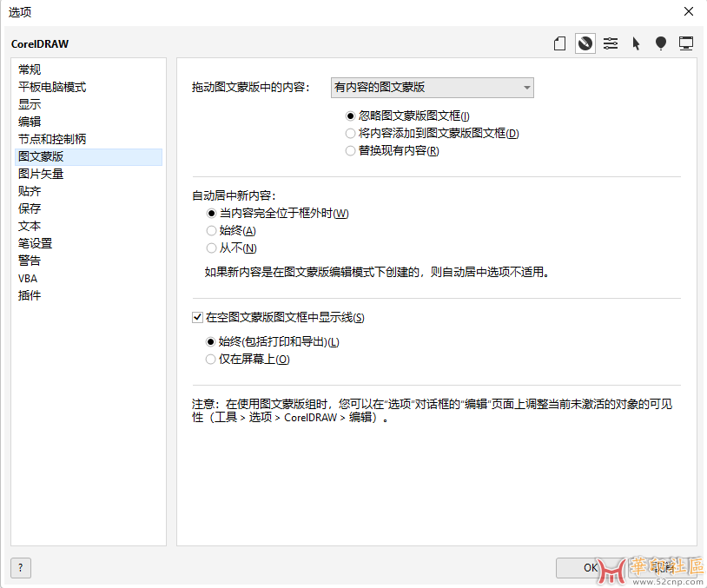The height and width of the screenshot is (588, 707).
Task: Open the 平板电脑模式 category
Action: [x=89, y=87]
